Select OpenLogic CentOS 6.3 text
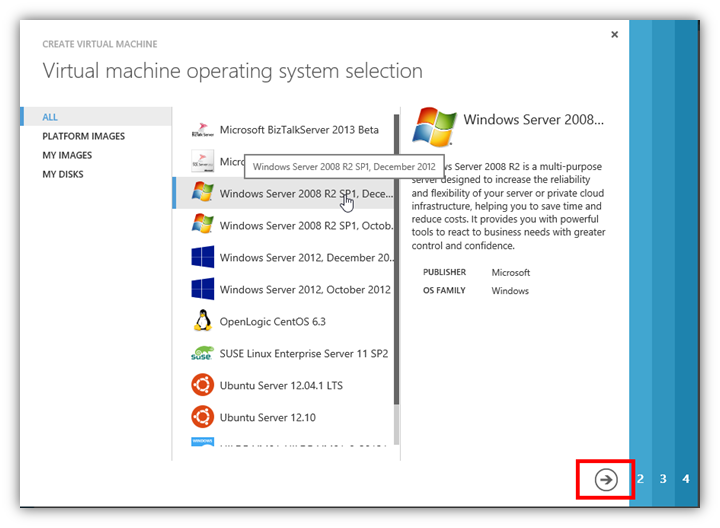Image resolution: width=720 pixels, height=528 pixels. coord(273,322)
